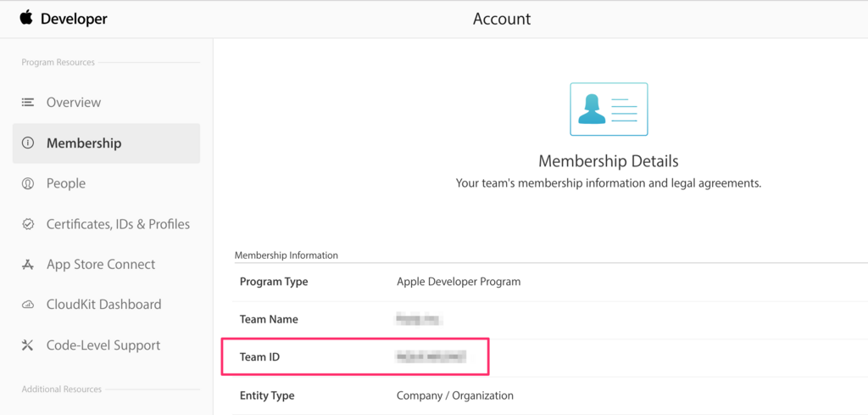Image resolution: width=868 pixels, height=415 pixels.
Task: Click the Program Type label
Action: coord(274,282)
